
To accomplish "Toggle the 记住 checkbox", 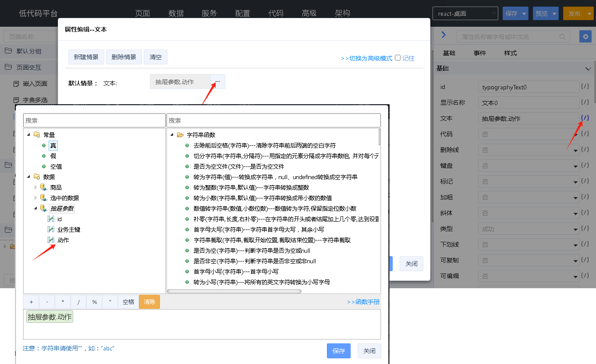I will tap(398, 57).
